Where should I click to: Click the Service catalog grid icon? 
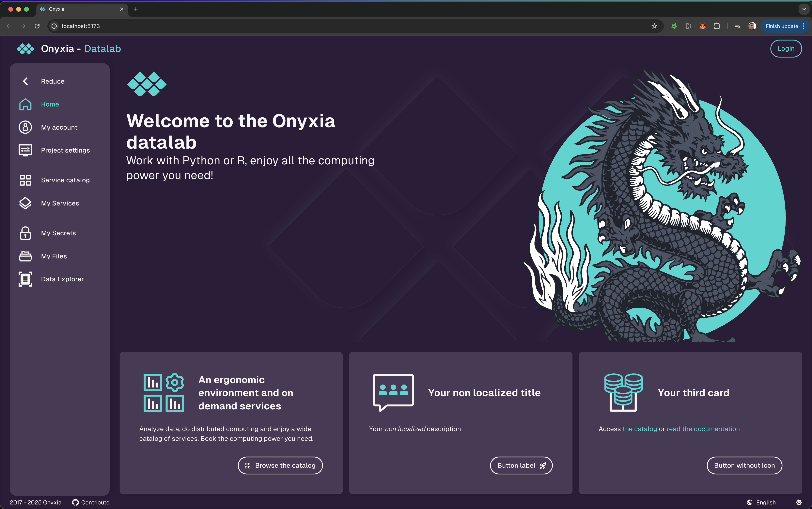(x=25, y=180)
